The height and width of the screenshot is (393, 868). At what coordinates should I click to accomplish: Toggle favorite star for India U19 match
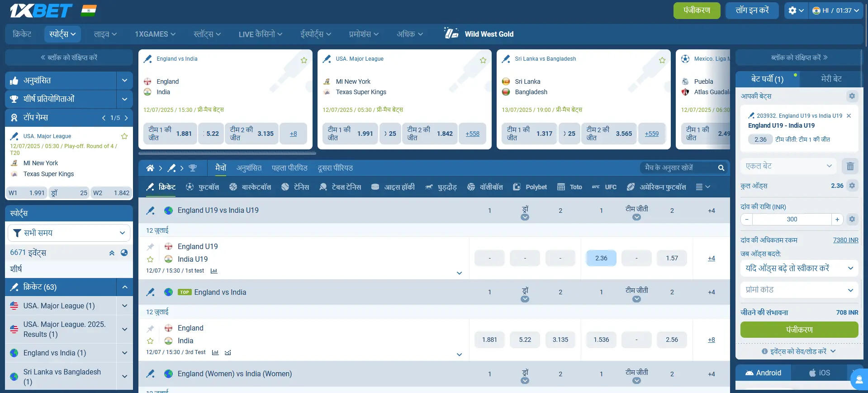pyautogui.click(x=150, y=259)
